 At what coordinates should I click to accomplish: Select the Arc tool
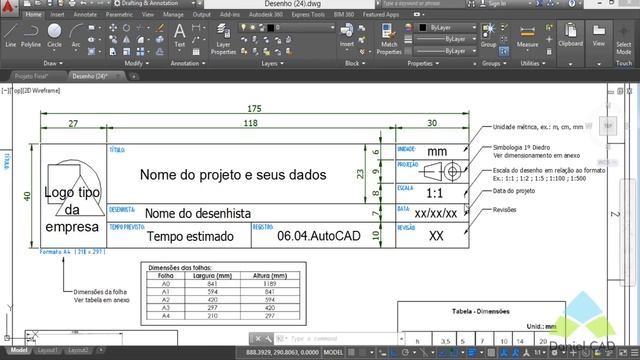(x=76, y=36)
